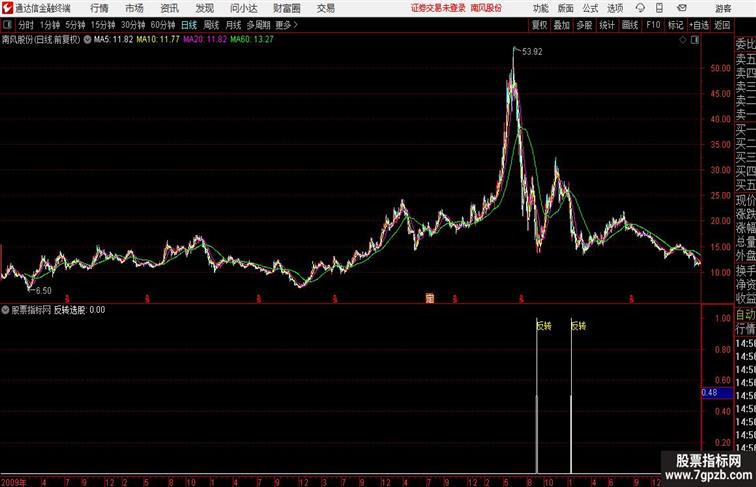Switch to 分时 chart period

[26, 25]
